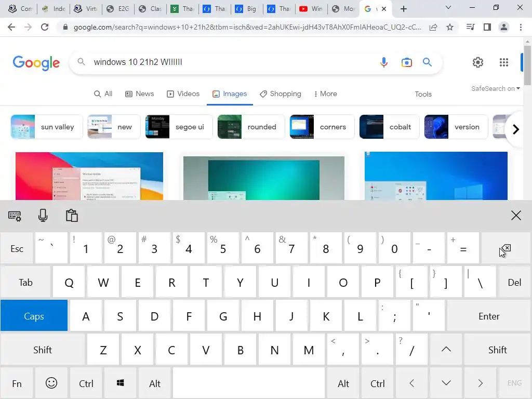Tap the Del key
532x399 pixels.
click(514, 282)
